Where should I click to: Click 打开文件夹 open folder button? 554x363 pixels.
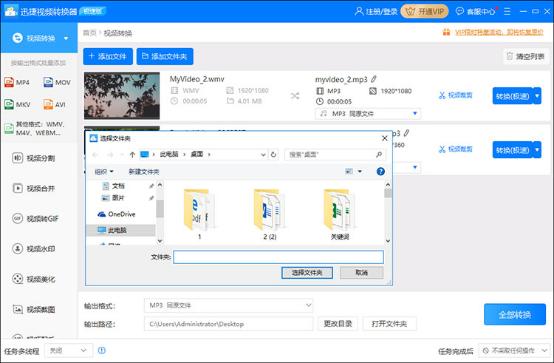pyautogui.click(x=389, y=324)
